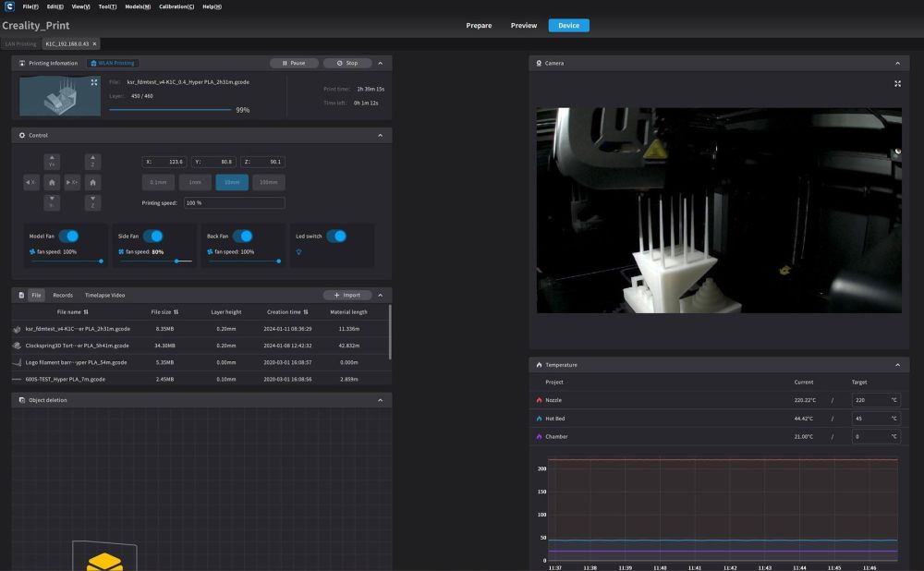Move the print head with X- arrow

point(31,182)
